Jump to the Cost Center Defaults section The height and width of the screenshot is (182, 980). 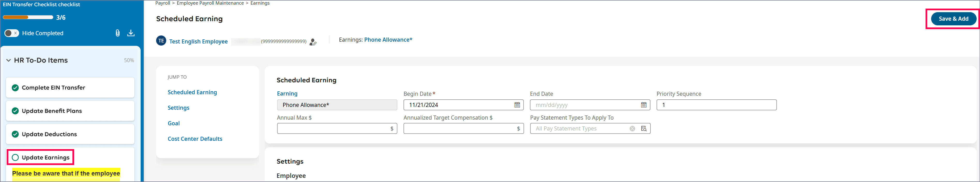pyautogui.click(x=195, y=139)
